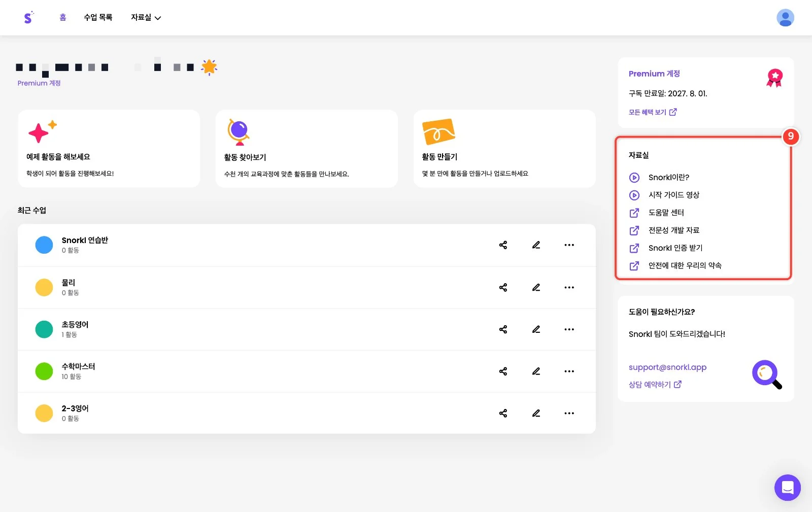Screen dimensions: 812x512
Task: Edit the Snorkl 연습반 class
Action: (536, 245)
